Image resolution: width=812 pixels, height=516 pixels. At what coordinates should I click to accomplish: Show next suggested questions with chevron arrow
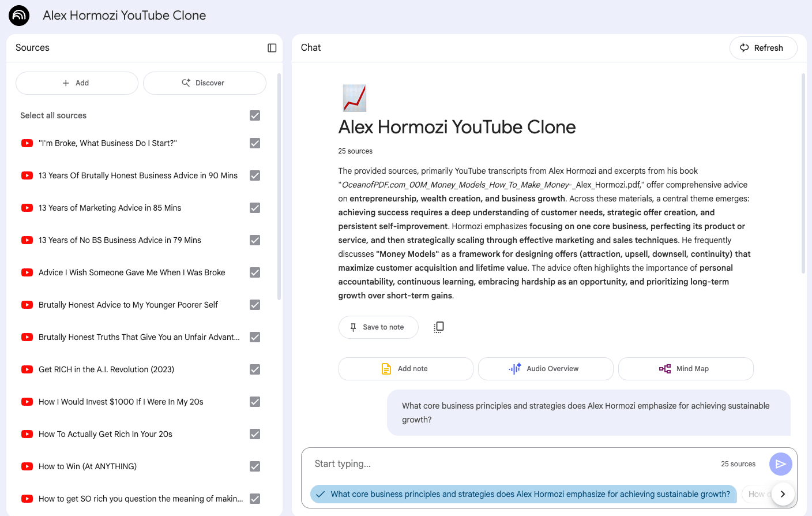click(x=783, y=494)
